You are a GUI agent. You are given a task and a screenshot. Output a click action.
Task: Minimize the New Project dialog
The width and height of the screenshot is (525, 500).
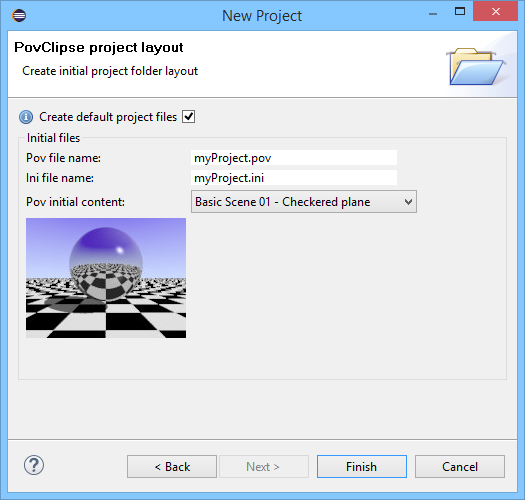pyautogui.click(x=433, y=14)
